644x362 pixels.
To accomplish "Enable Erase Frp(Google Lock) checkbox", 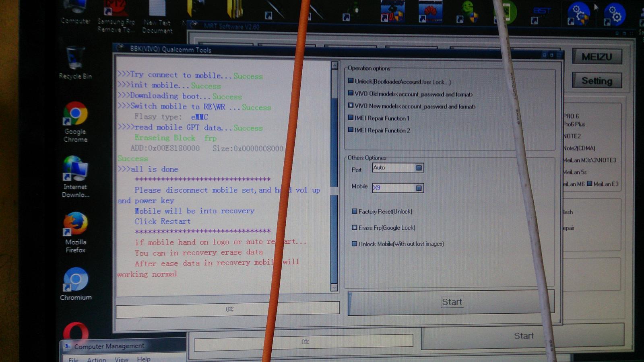I will point(354,227).
